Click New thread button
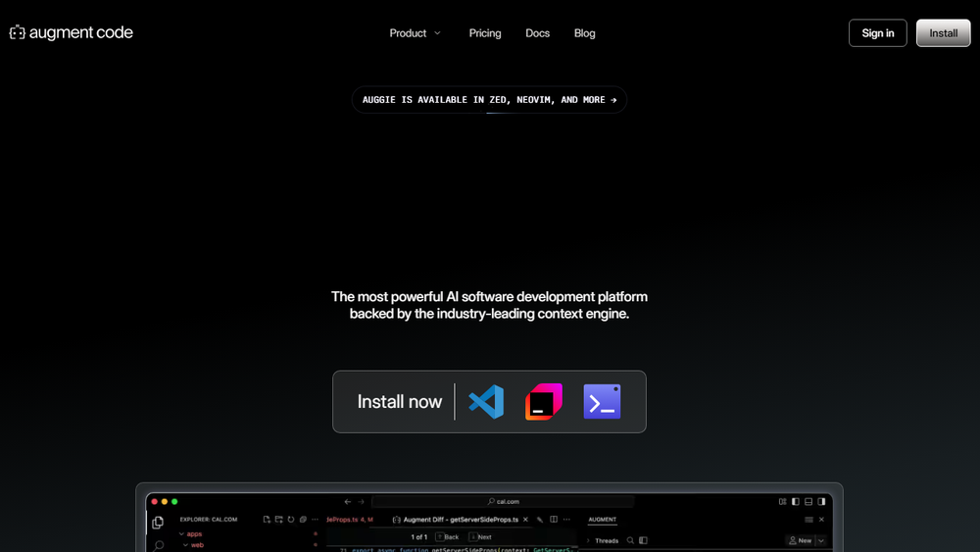 pyautogui.click(x=801, y=541)
